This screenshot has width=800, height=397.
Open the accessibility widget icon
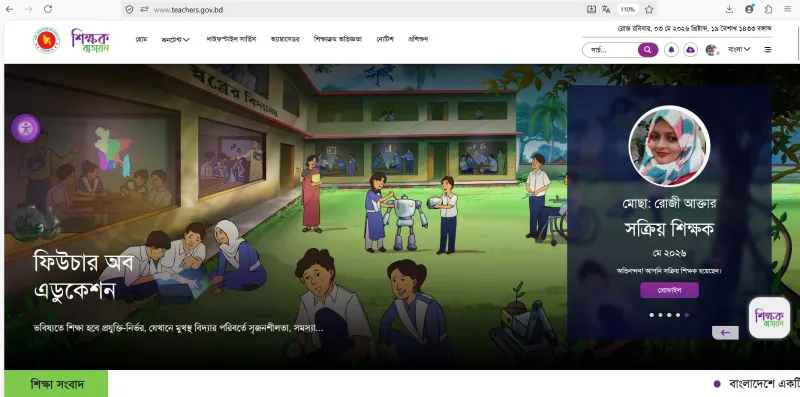point(26,128)
